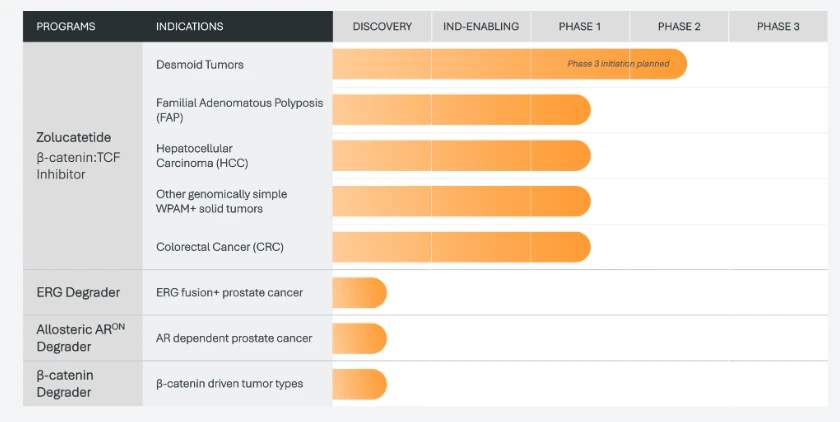Open the ERG Degrader program

[78, 292]
